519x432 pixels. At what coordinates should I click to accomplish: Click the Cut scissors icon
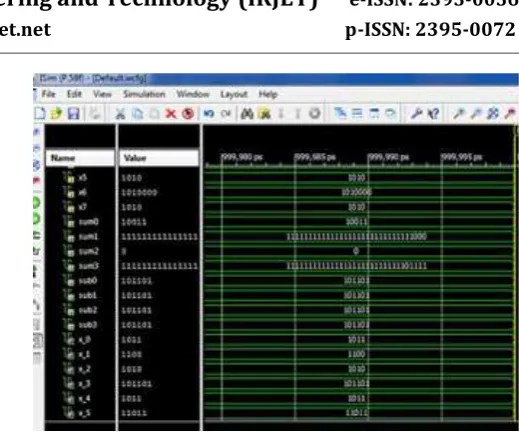click(120, 114)
